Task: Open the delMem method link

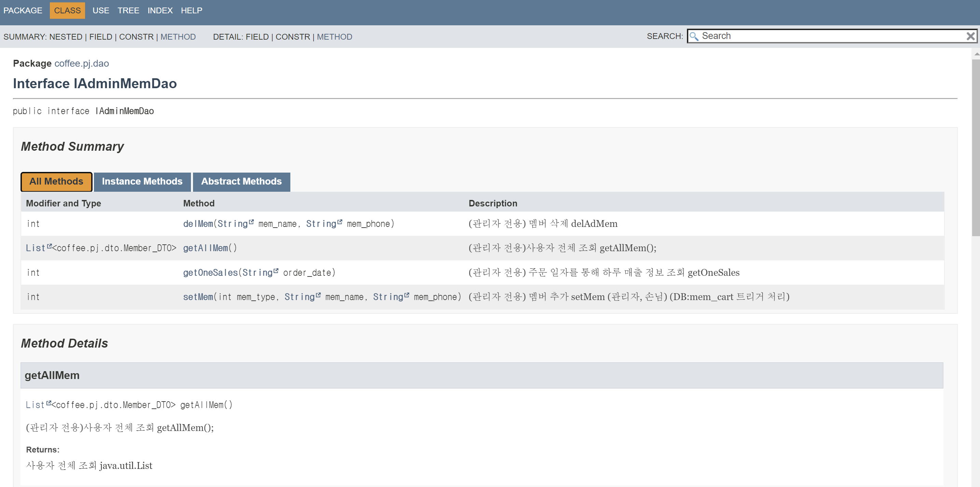Action: [x=198, y=224]
